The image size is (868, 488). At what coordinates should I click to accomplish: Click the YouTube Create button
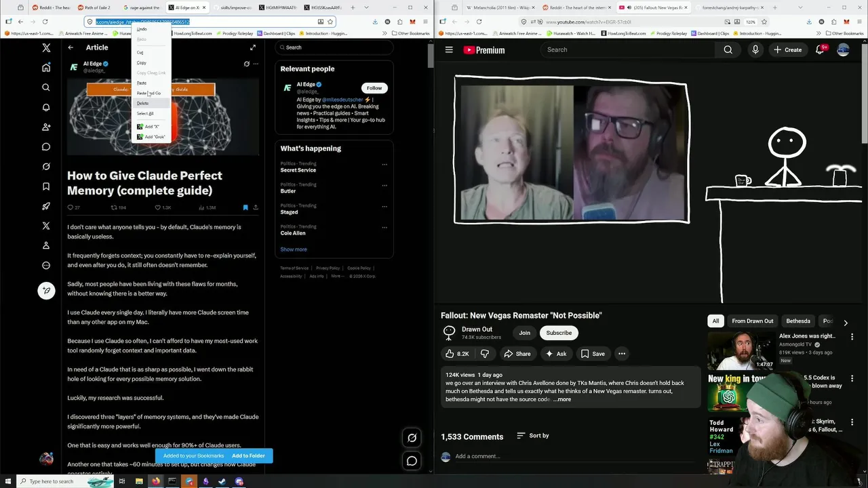click(x=788, y=49)
